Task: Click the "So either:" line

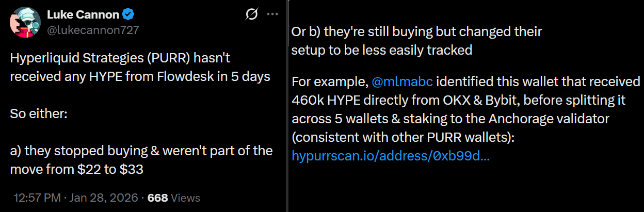Action: 39,113
